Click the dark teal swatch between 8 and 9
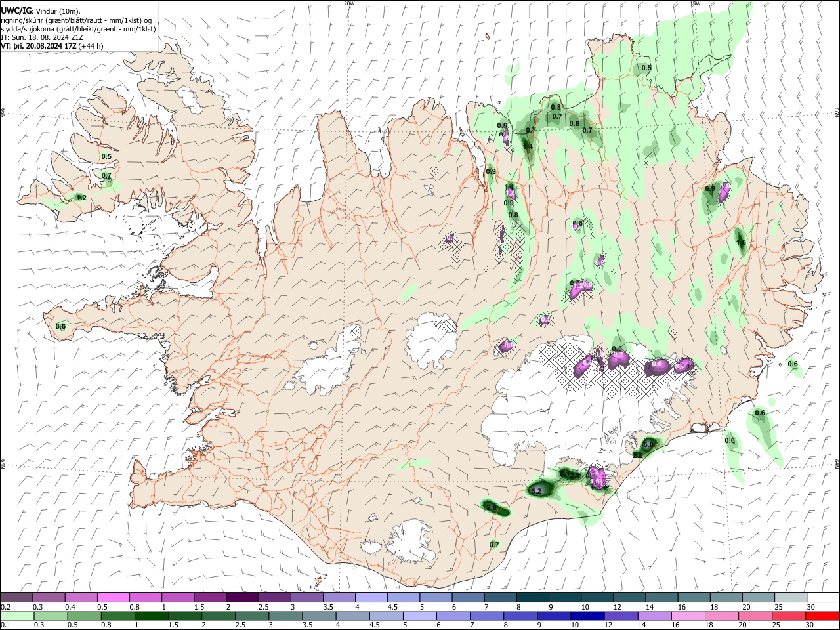The height and width of the screenshot is (630, 840). pos(532,598)
